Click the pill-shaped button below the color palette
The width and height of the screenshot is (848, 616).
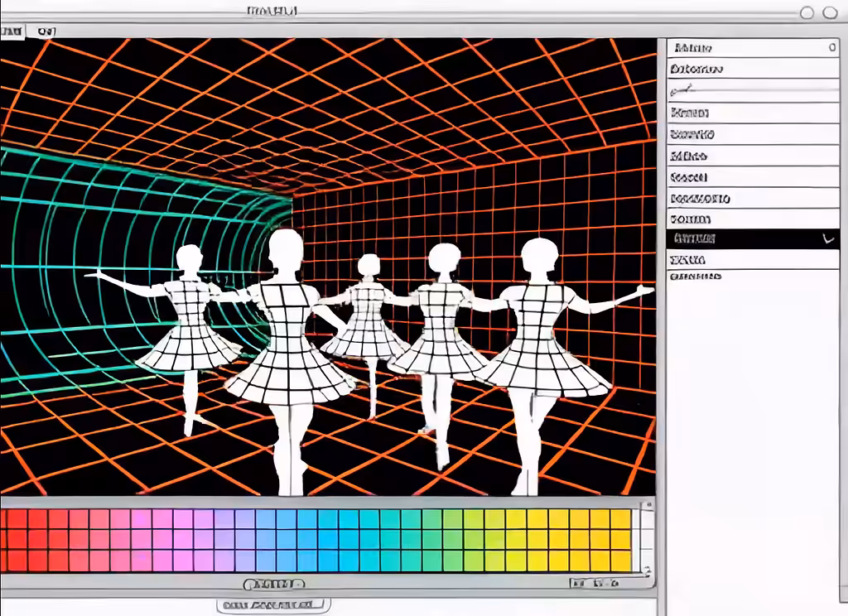[x=274, y=584]
